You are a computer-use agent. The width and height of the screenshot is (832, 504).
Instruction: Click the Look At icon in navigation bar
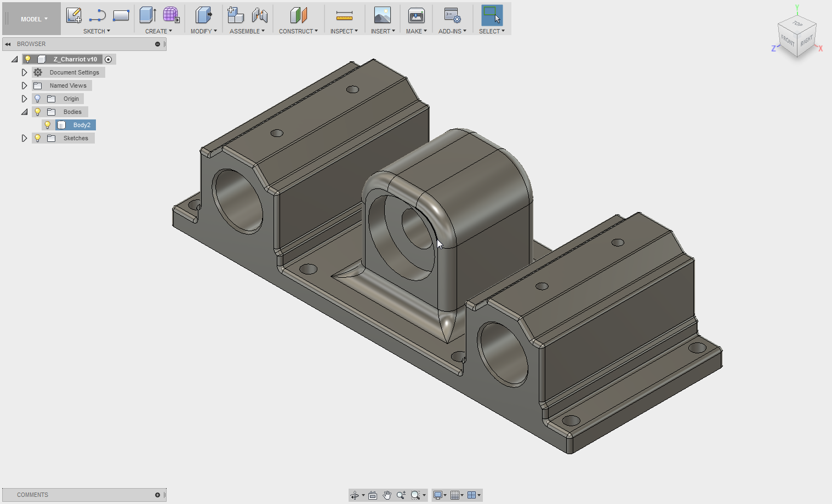point(373,495)
